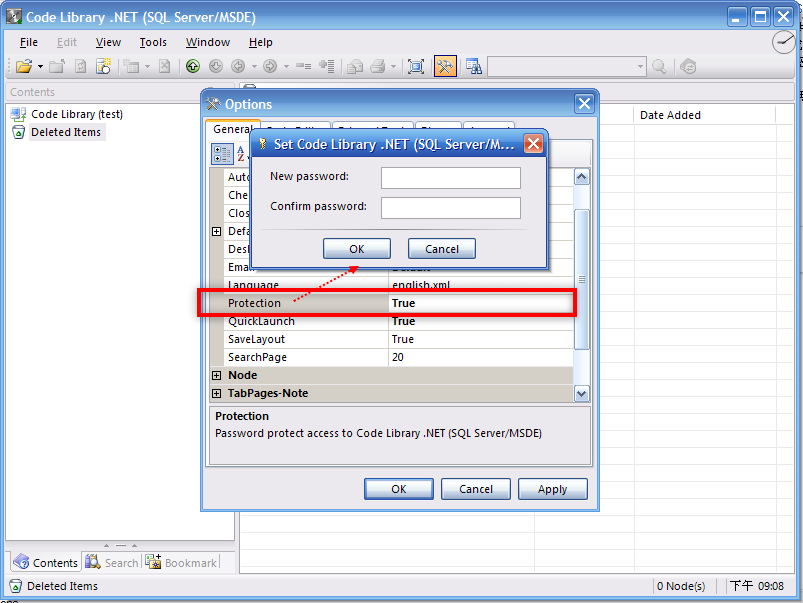
Task: Click the 0 Node(s) status bar entry
Action: (x=681, y=586)
